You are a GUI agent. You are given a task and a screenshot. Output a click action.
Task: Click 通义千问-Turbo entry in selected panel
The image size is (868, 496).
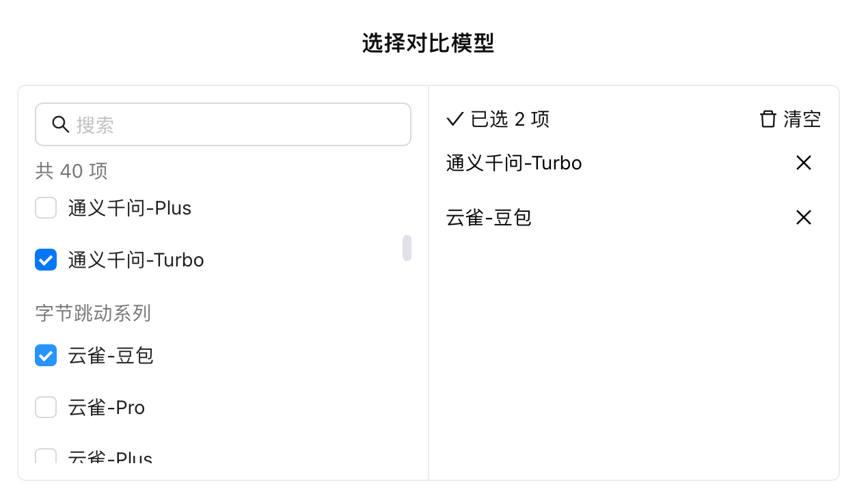pyautogui.click(x=514, y=163)
